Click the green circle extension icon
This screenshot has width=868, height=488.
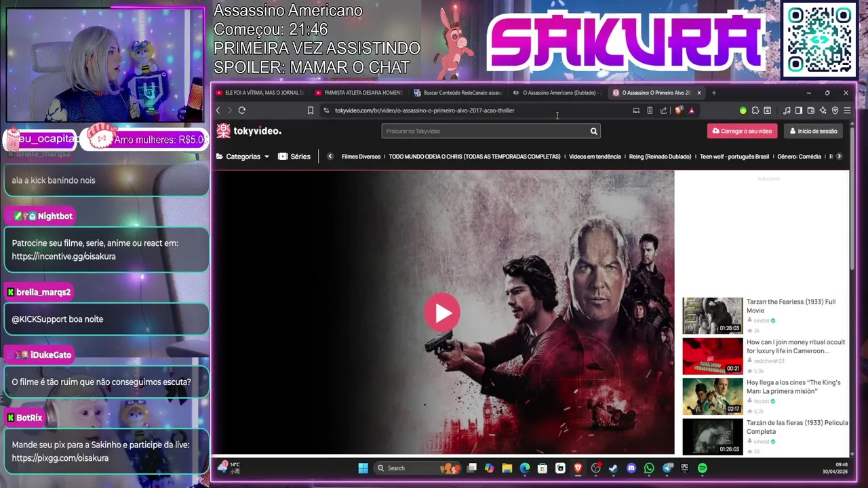(743, 110)
